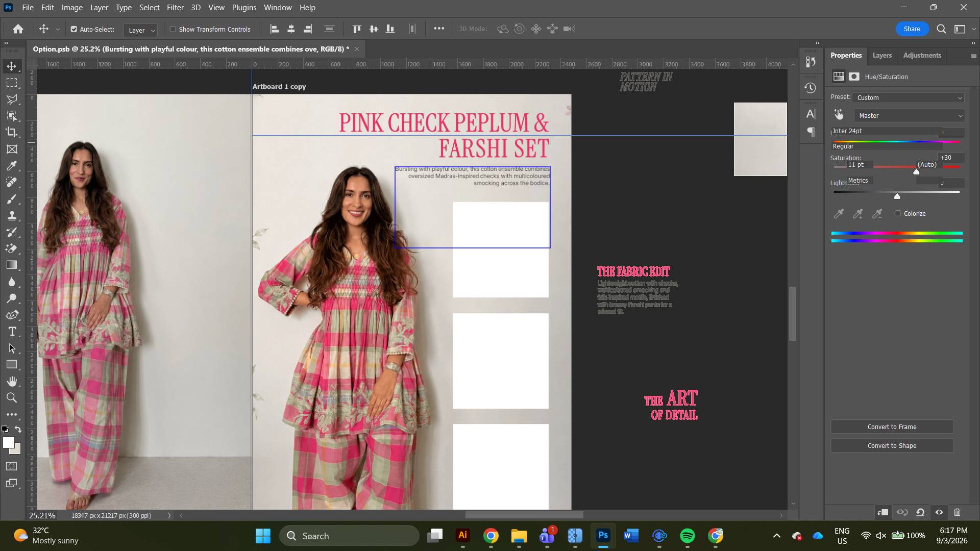Delete the adjustment layer with trash icon
This screenshot has height=551, width=980.
coord(958,512)
